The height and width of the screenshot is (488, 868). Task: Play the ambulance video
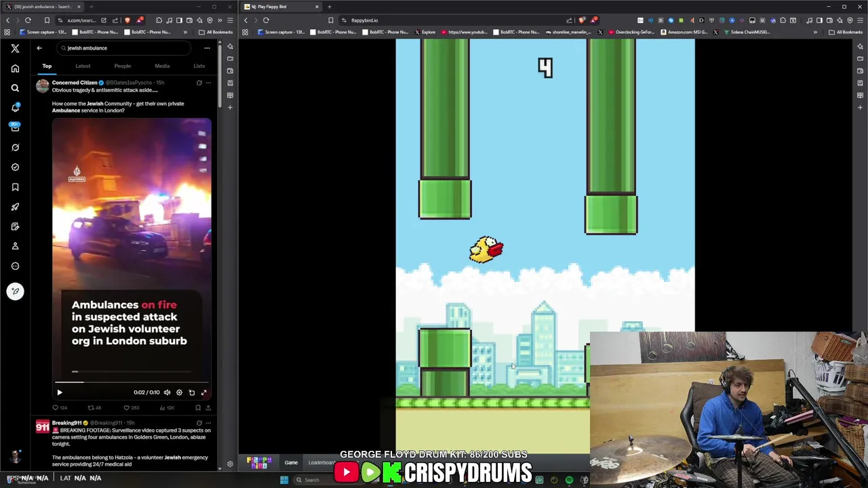(x=59, y=392)
